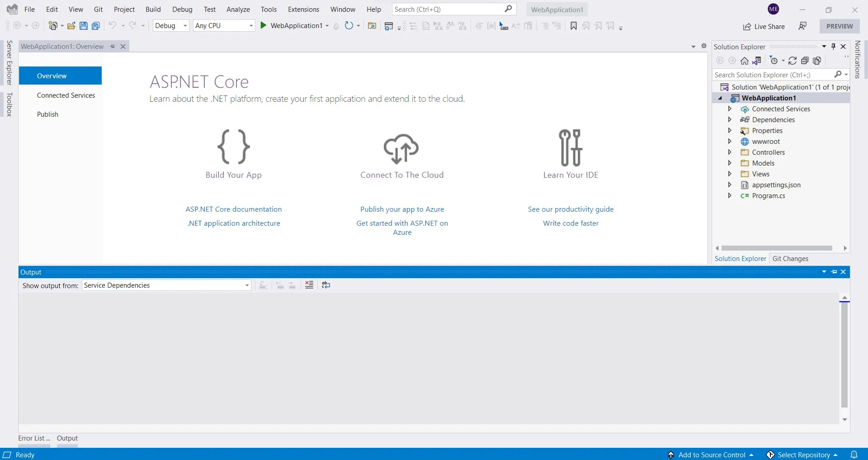Close the WebApplication1 Overview tab
Screen dimensions: 868x460
click(x=123, y=46)
